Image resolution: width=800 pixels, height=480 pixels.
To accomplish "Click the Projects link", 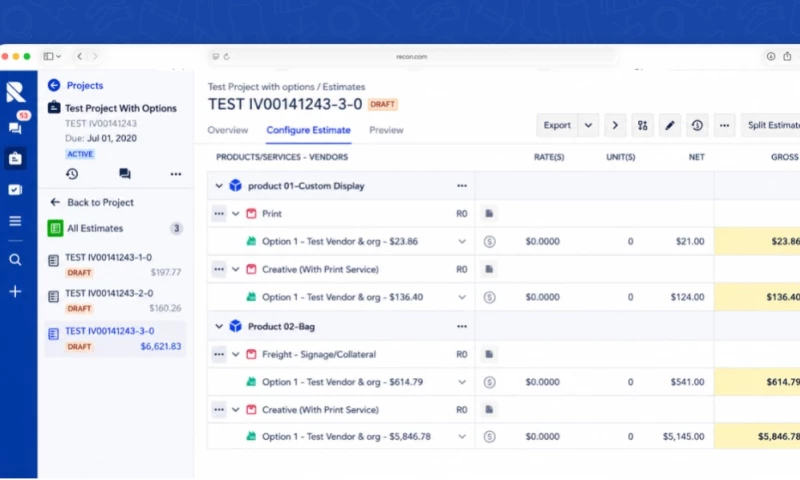I will (x=85, y=85).
